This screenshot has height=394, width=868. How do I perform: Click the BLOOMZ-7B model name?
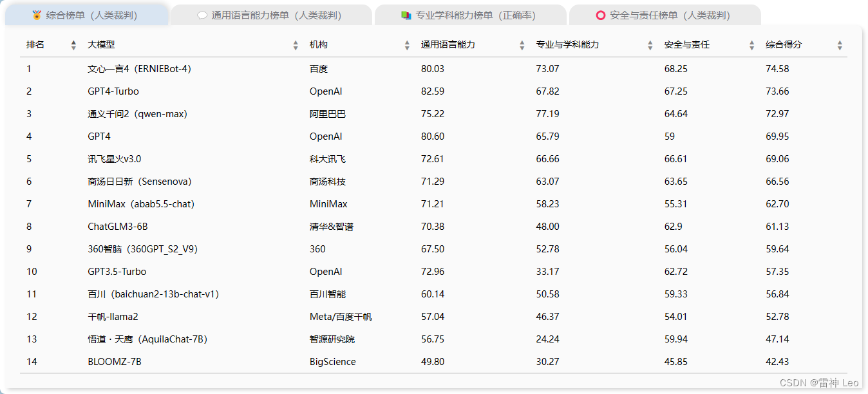(x=115, y=362)
